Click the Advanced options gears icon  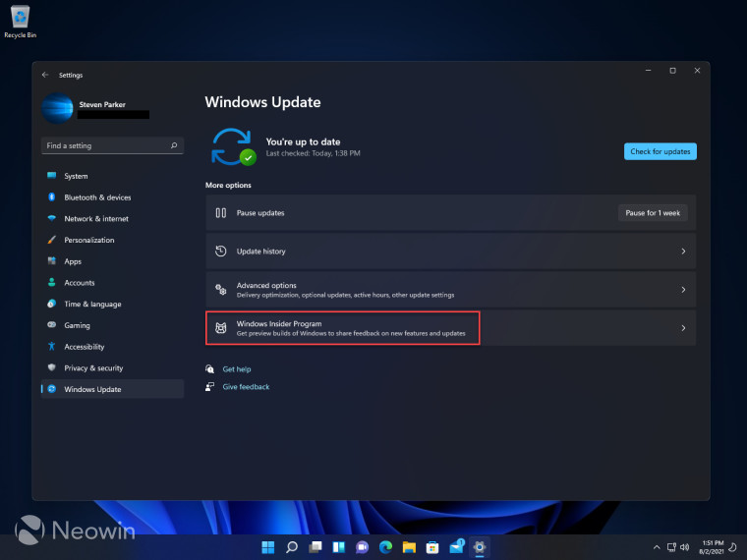point(220,289)
